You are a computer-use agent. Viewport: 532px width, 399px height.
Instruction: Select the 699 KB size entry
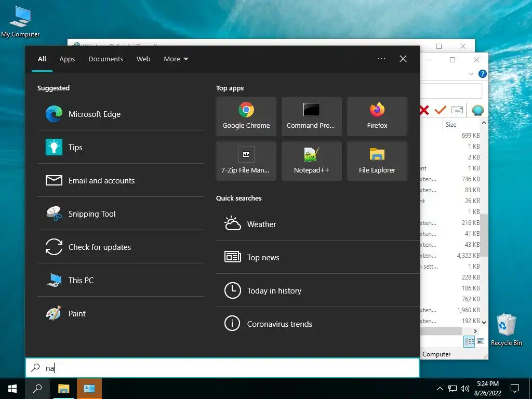[x=471, y=136]
